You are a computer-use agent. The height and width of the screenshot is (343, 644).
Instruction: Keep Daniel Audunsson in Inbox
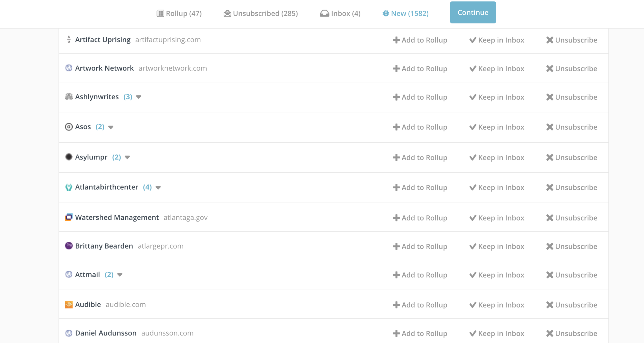497,333
